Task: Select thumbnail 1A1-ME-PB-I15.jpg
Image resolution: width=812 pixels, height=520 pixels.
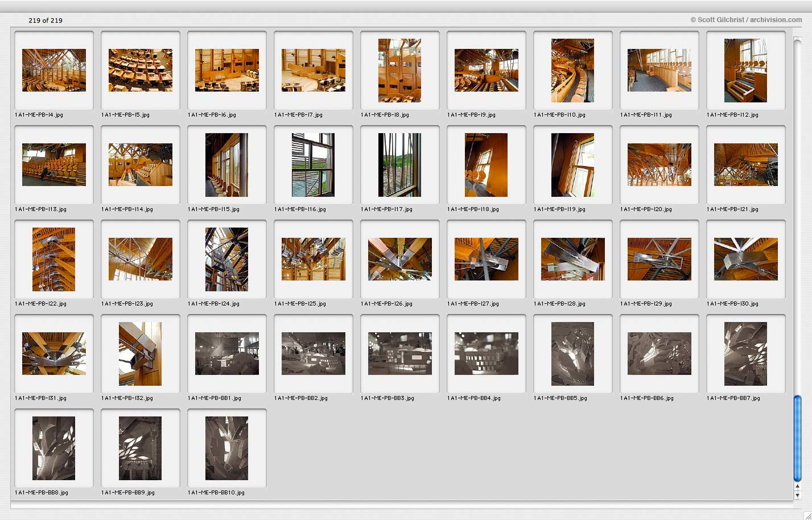Action: 227,165
